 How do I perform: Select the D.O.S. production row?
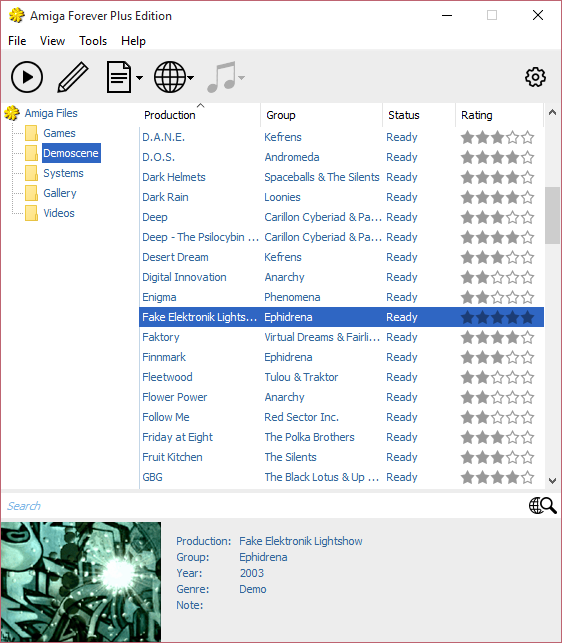point(341,157)
